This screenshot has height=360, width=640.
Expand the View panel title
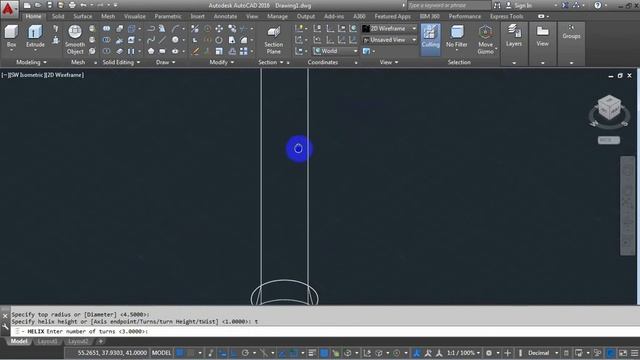pyautogui.click(x=388, y=62)
